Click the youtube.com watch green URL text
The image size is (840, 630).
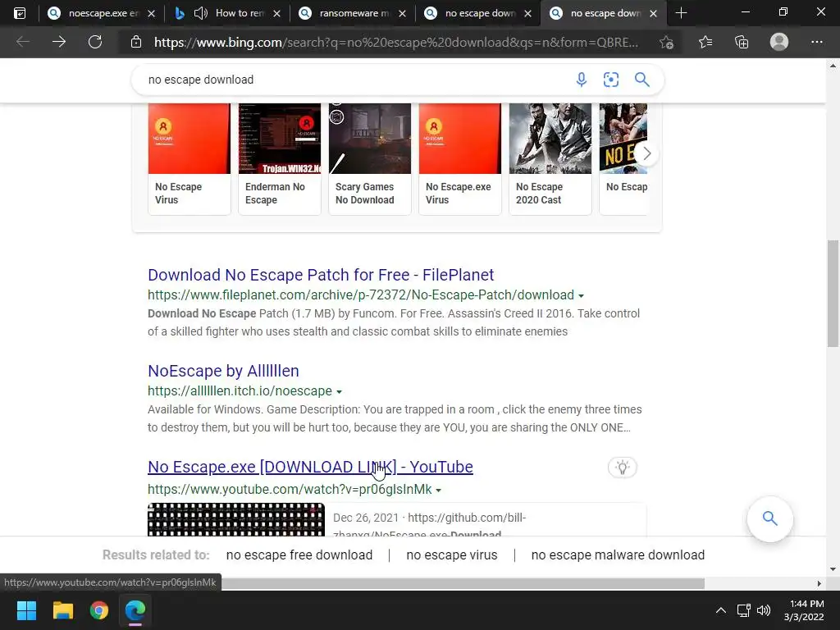pos(290,490)
